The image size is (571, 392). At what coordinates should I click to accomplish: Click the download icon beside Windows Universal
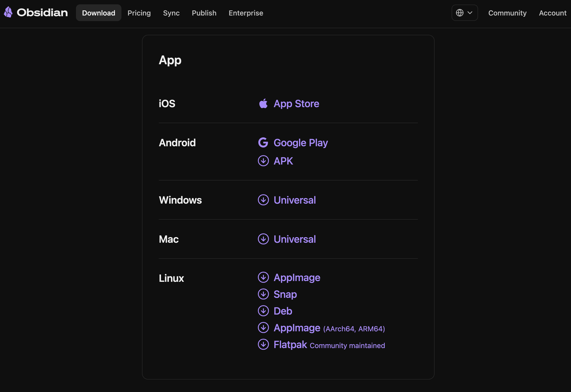[263, 200]
